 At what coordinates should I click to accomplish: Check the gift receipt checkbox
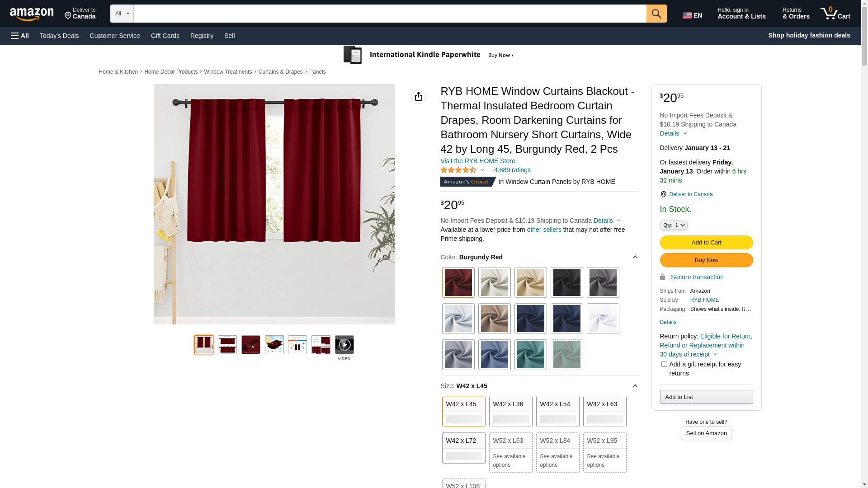pyautogui.click(x=664, y=364)
